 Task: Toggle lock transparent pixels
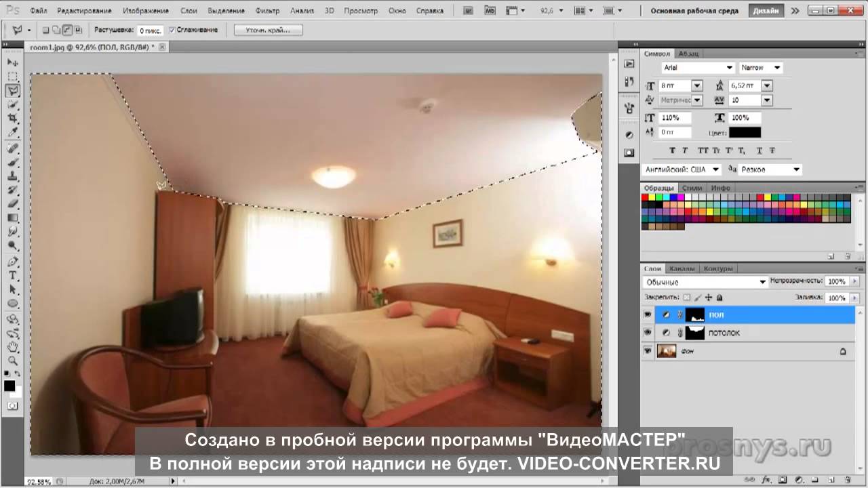click(x=686, y=298)
